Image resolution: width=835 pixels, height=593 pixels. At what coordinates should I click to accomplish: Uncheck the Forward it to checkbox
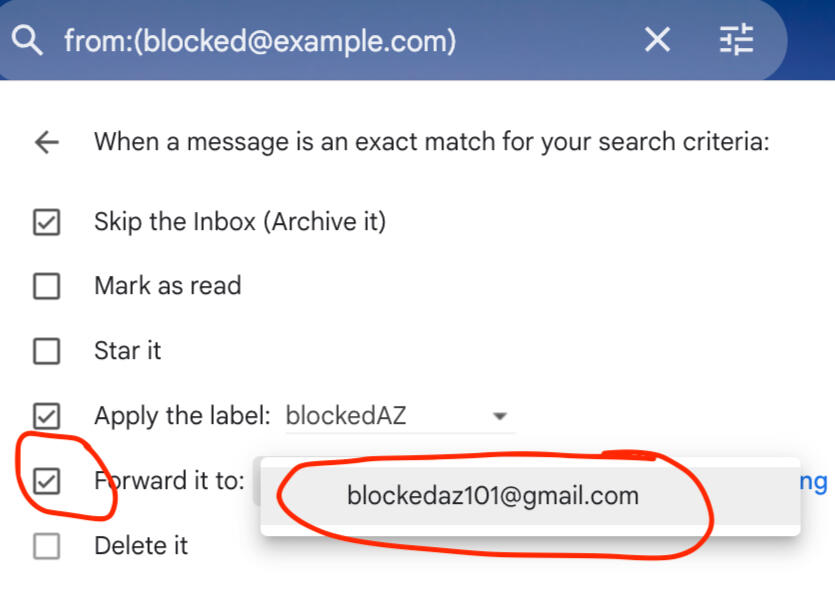(47, 481)
